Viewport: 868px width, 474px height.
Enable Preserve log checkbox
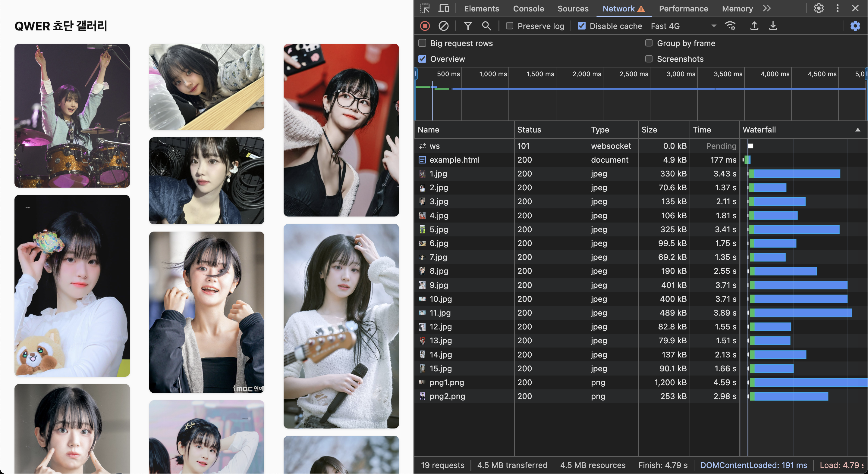(x=509, y=26)
